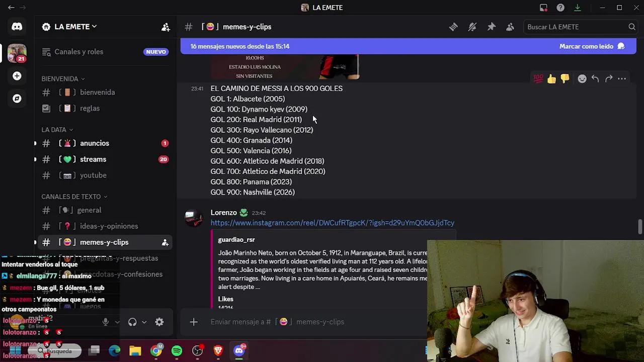Open Lorenzo's avatar profile
The image size is (644, 362).
point(194,218)
